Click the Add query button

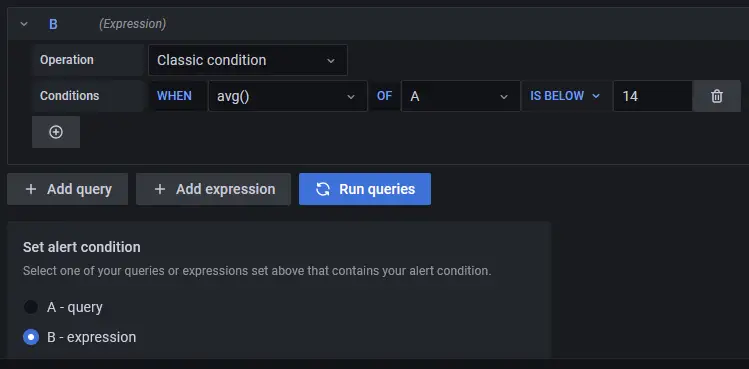click(x=67, y=189)
